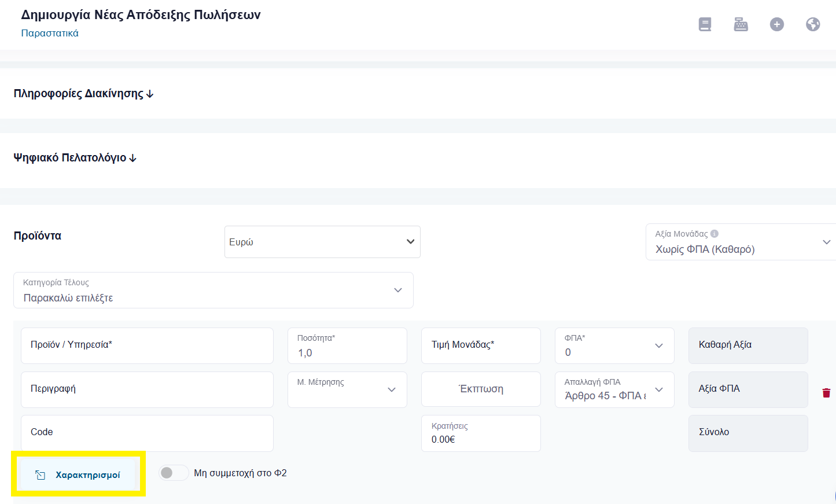Open Μ. Μέτρησης dropdown
This screenshot has width=836, height=504.
tap(347, 389)
